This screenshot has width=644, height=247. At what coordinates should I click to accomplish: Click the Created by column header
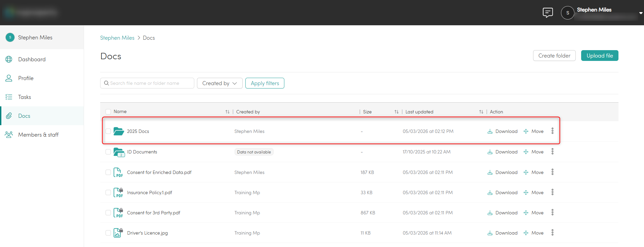click(248, 112)
